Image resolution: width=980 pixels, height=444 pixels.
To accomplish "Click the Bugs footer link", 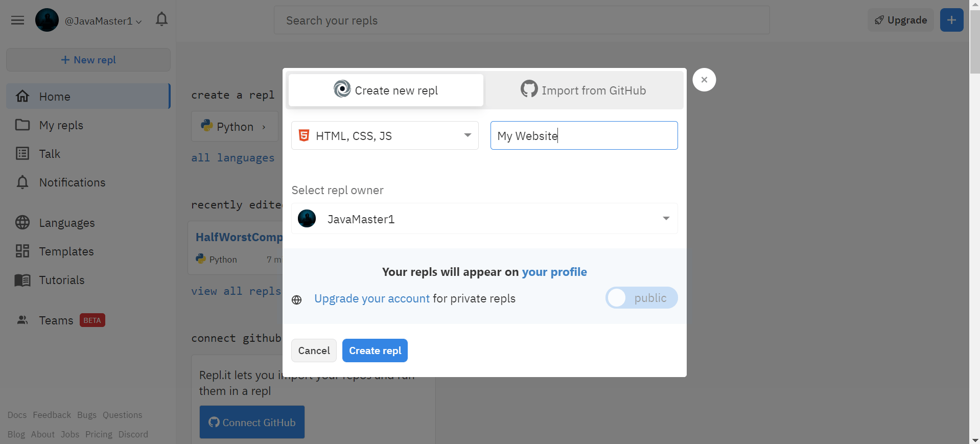I will point(87,415).
